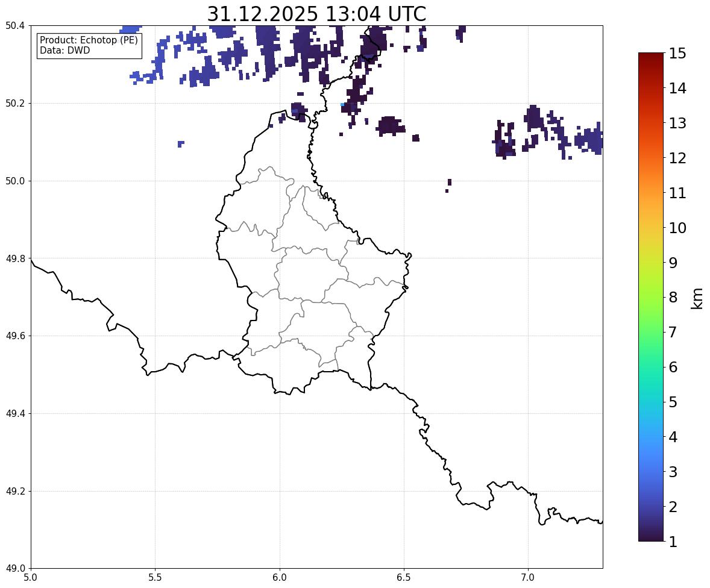Viewport: 710px width, 588px height.
Task: Click colorbar tick label 10
Action: click(677, 228)
